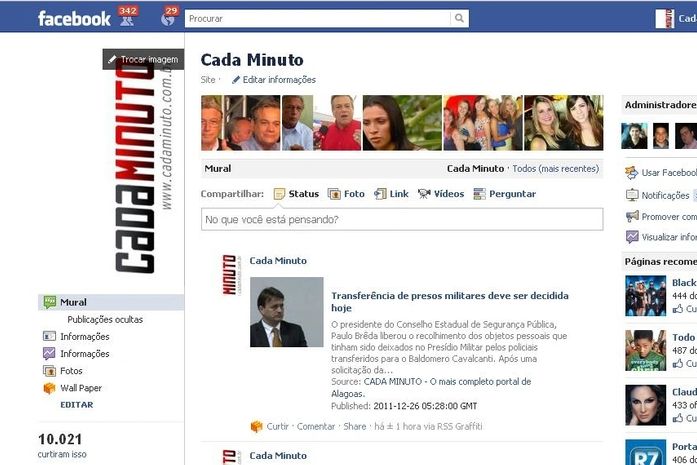
Task: Open recommended page Black thumbnail
Action: (x=645, y=296)
